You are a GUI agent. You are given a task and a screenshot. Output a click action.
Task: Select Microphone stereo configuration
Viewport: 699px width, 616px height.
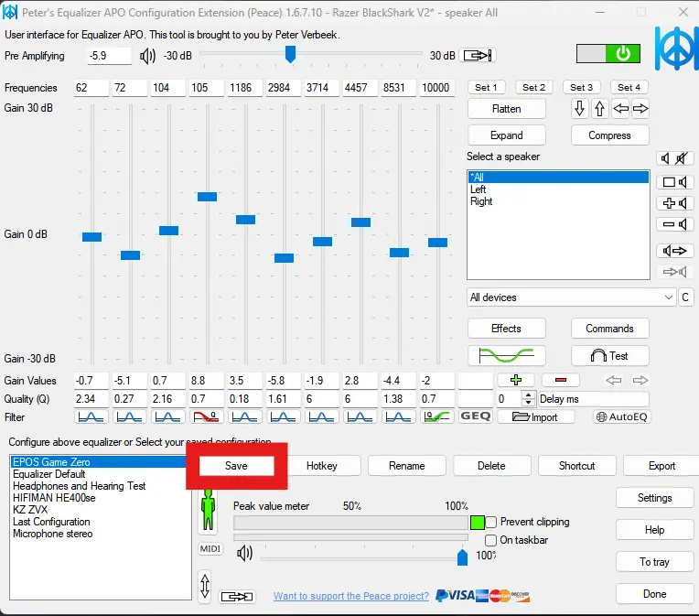(x=53, y=534)
